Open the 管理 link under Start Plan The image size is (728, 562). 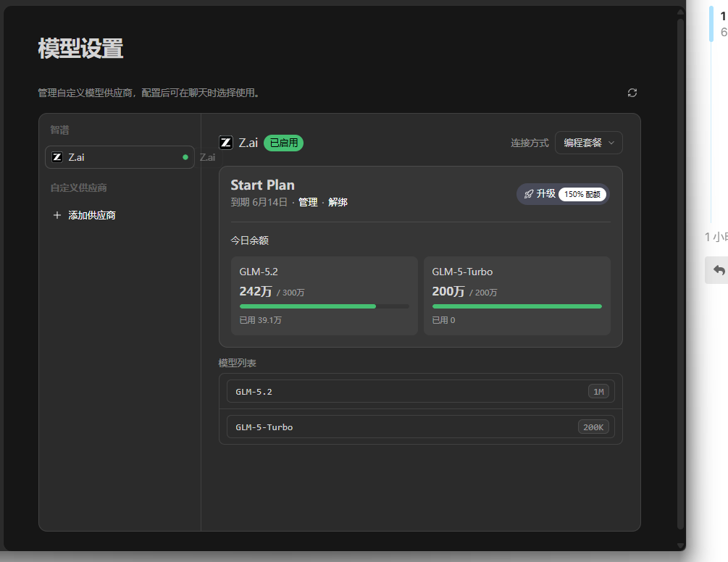(x=308, y=202)
